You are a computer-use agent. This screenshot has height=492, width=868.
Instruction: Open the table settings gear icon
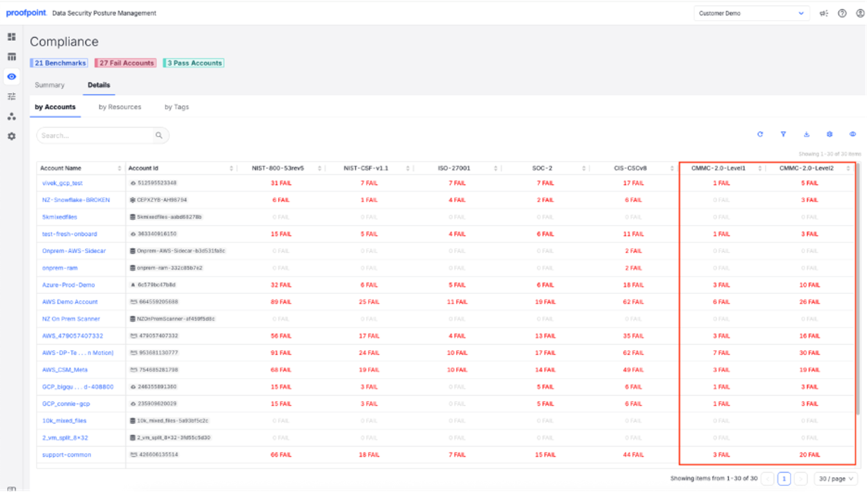[x=829, y=133]
